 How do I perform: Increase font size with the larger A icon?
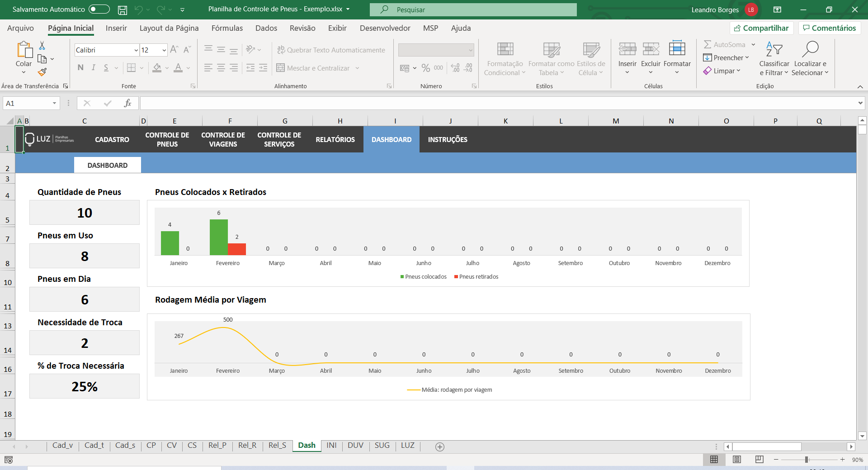point(175,50)
